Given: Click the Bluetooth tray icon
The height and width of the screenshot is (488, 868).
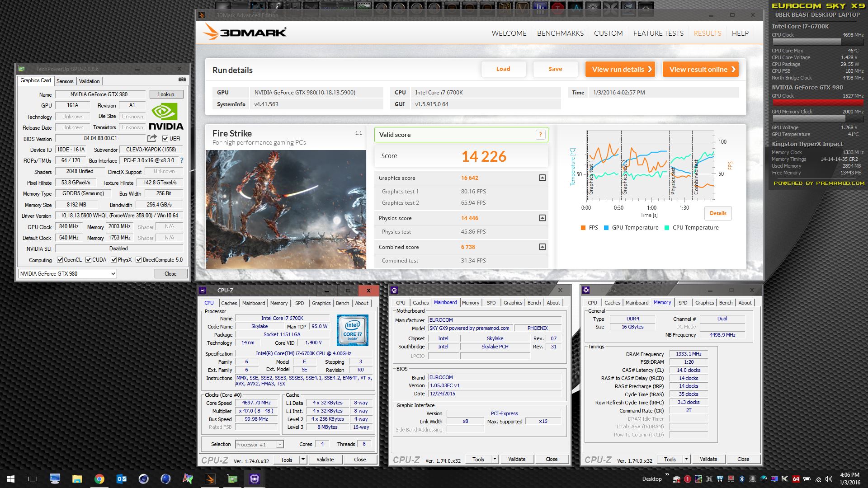Looking at the screenshot, I should [x=741, y=479].
